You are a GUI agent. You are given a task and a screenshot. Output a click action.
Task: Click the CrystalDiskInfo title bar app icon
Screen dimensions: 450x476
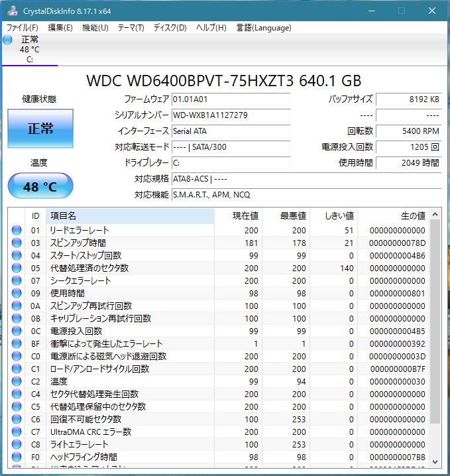pyautogui.click(x=13, y=11)
